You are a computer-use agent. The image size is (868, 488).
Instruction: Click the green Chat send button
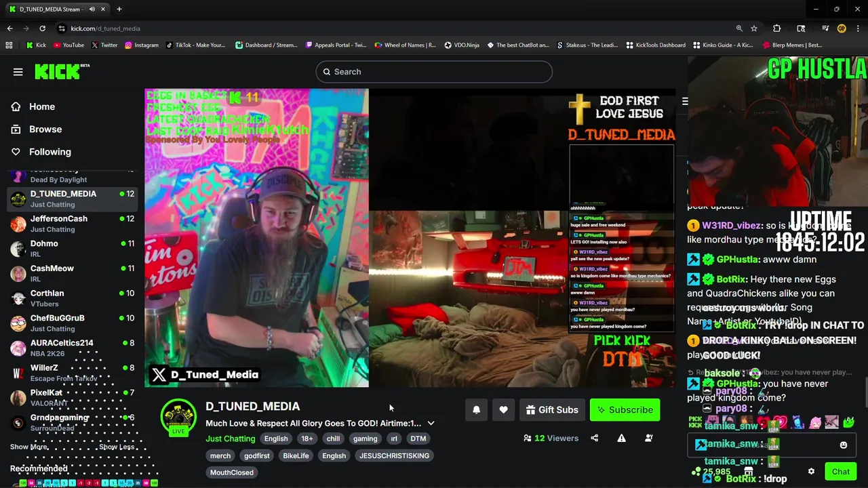(841, 472)
